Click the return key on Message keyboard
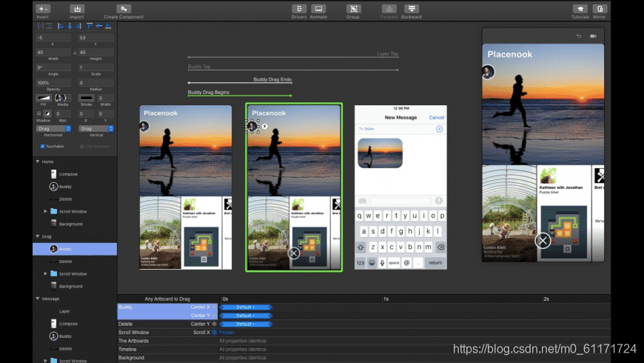Image resolution: width=644 pixels, height=363 pixels. pyautogui.click(x=435, y=262)
